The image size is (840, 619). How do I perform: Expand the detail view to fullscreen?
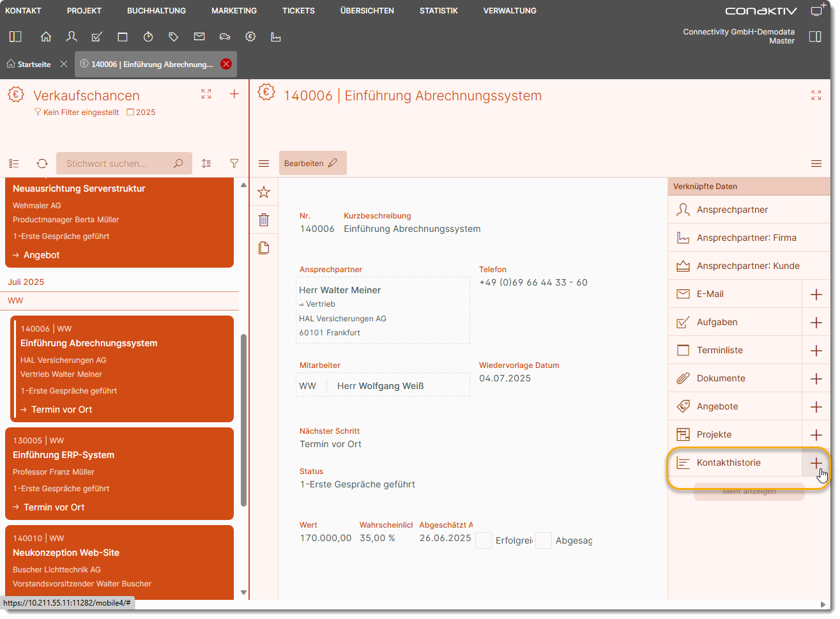[816, 95]
